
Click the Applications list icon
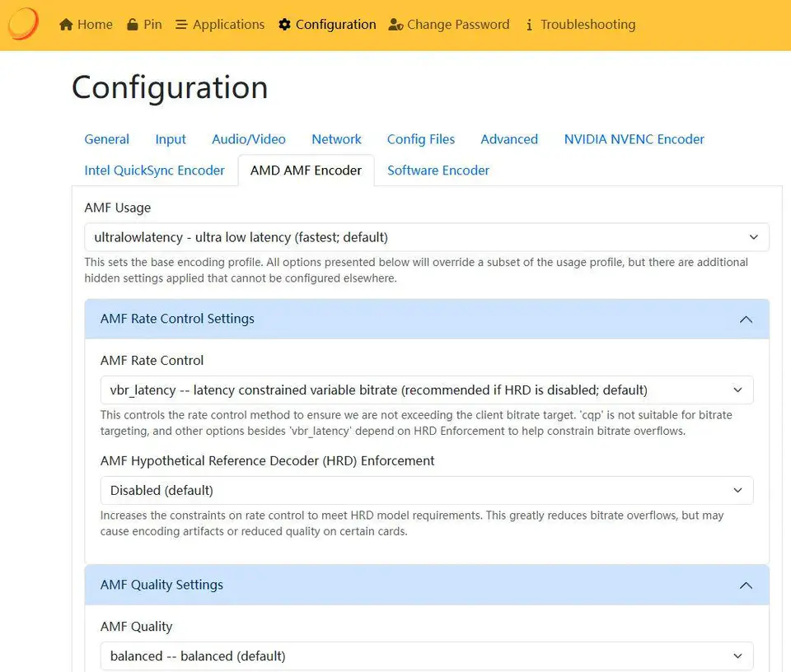[181, 24]
